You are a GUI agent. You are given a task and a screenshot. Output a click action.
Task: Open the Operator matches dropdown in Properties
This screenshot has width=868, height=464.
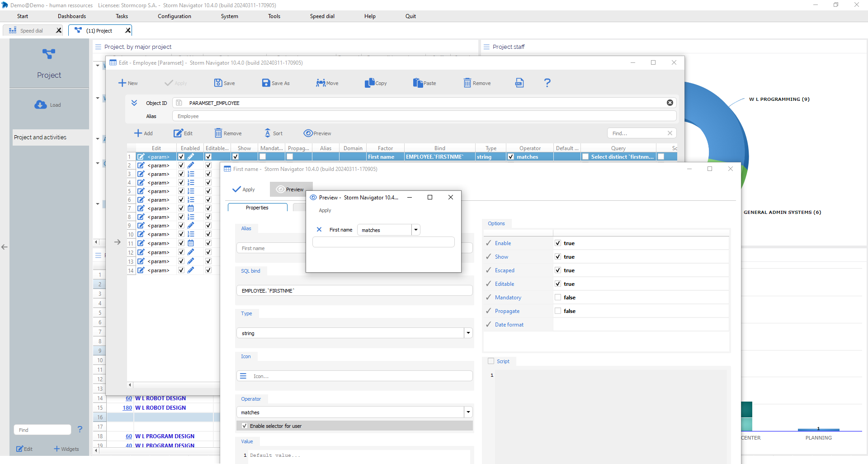(x=468, y=412)
